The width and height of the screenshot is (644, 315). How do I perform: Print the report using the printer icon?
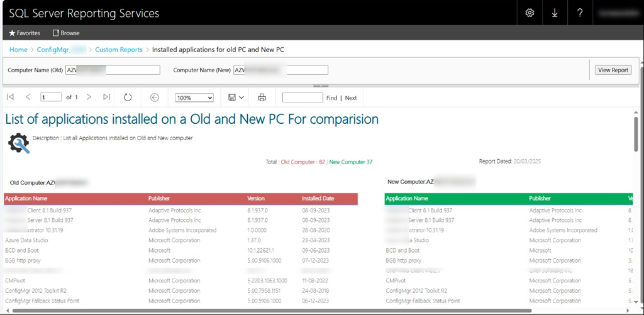tap(262, 97)
